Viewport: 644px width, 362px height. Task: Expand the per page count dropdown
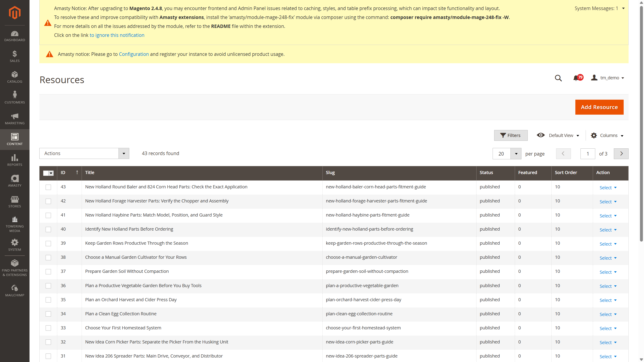[x=516, y=154]
